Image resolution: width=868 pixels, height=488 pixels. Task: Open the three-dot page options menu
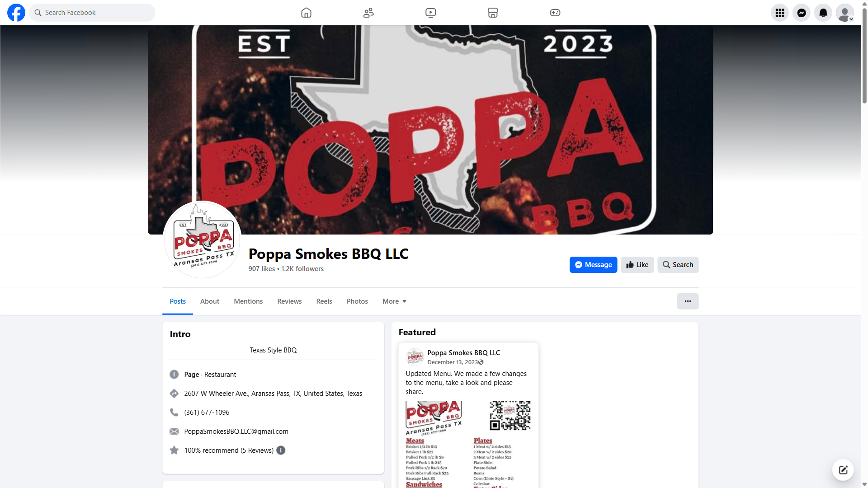[x=687, y=301]
